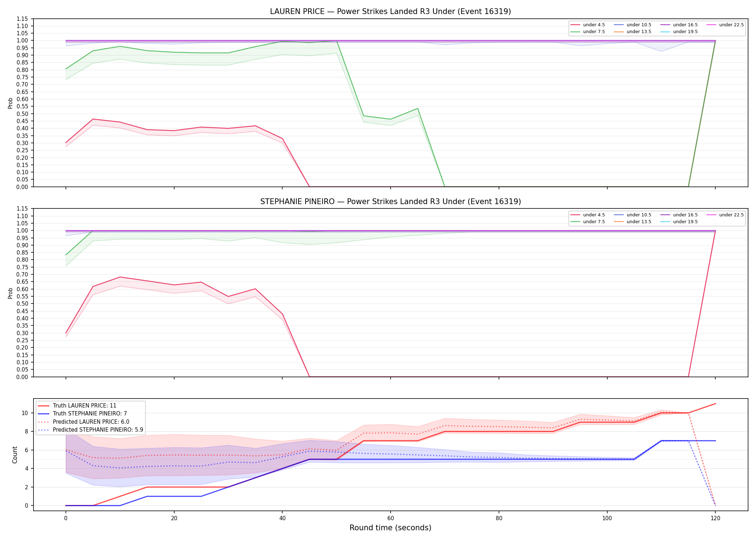Click the '6' tick on the Count axis

click(x=26, y=450)
